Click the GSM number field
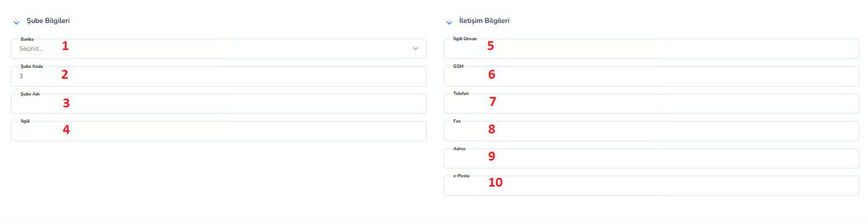The image size is (868, 220). pyautogui.click(x=651, y=76)
